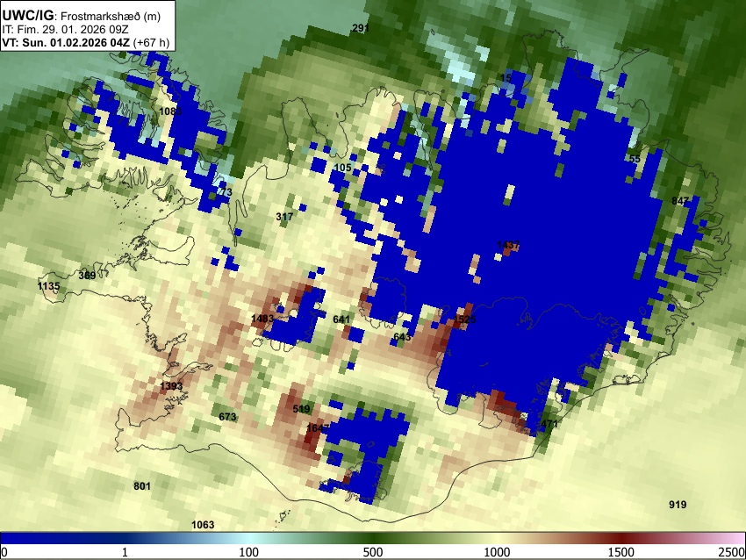Click the color scale tick label "100"
Image resolution: width=746 pixels, height=560 pixels.
[249, 552]
